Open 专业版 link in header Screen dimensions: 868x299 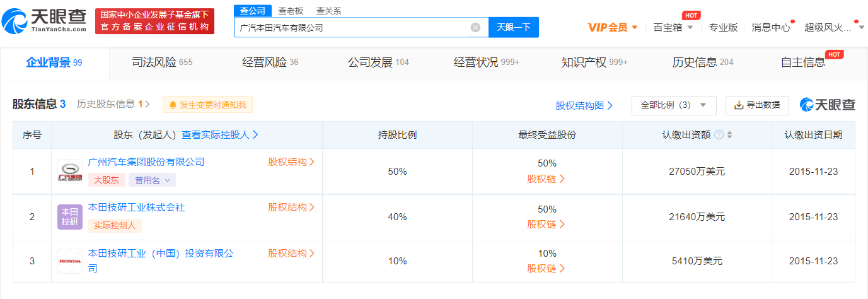pos(723,27)
